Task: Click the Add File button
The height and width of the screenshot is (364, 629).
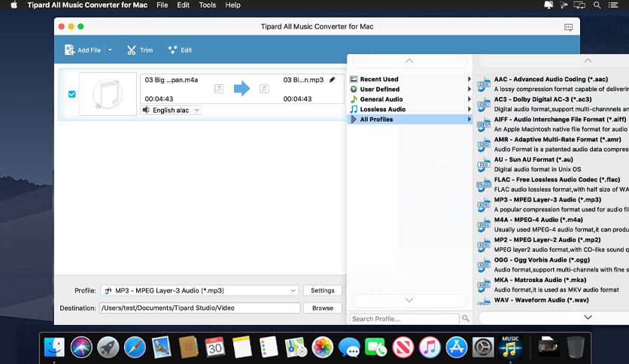Action: pyautogui.click(x=83, y=50)
